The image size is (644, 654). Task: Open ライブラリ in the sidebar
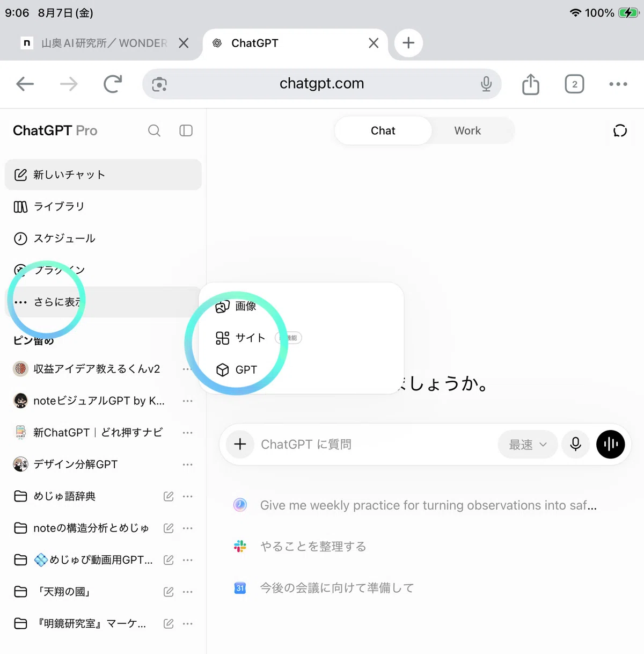click(x=103, y=206)
